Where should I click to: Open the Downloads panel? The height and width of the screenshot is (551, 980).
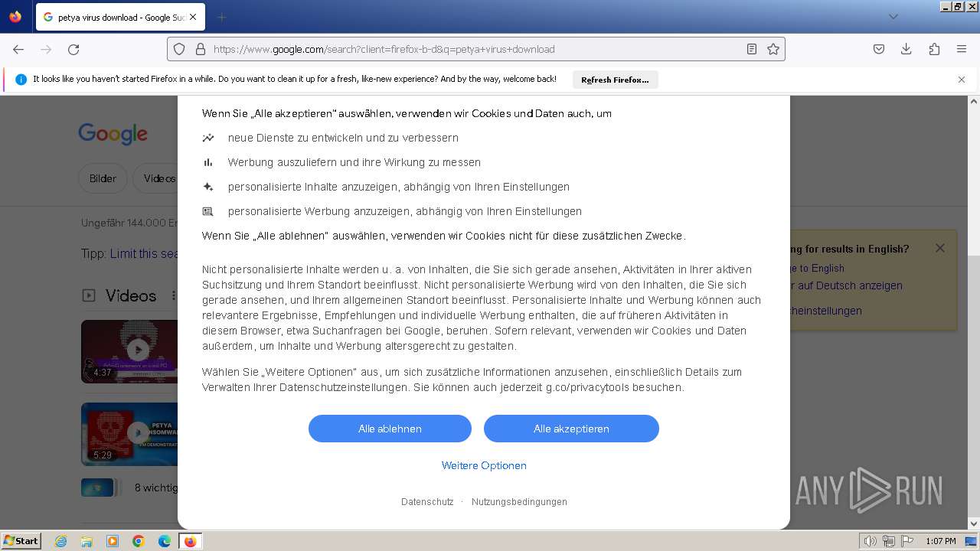[x=906, y=49]
